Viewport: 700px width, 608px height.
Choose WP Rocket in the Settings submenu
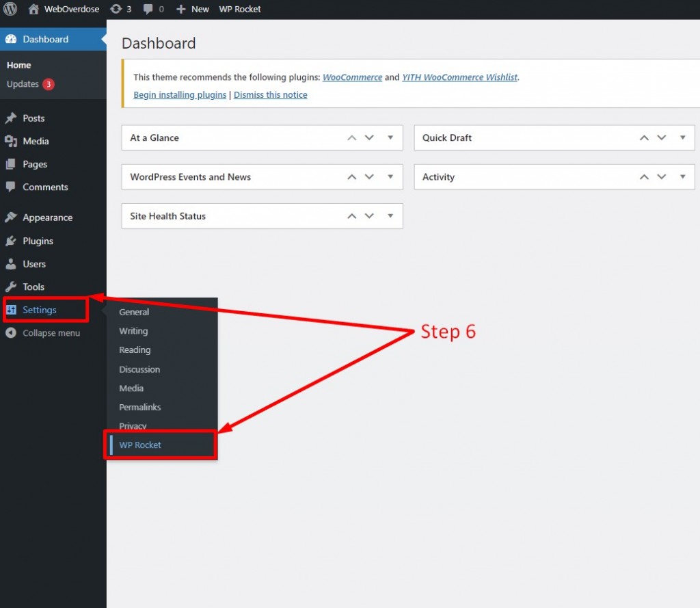139,445
